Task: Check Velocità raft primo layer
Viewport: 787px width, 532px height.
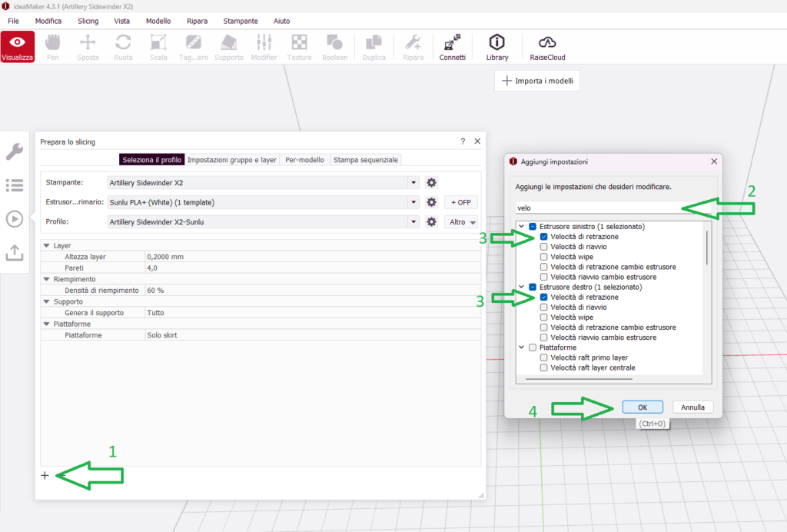Action: (x=543, y=357)
